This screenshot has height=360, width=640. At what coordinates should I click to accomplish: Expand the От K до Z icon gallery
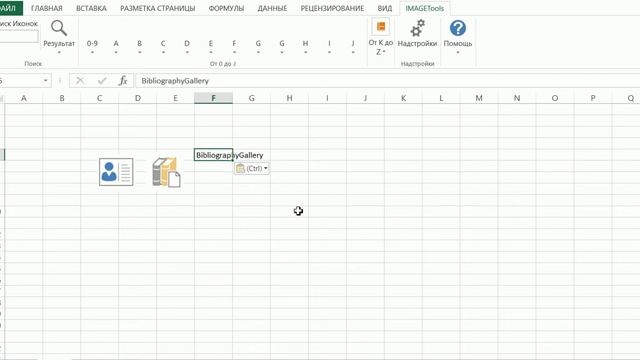[x=380, y=38]
